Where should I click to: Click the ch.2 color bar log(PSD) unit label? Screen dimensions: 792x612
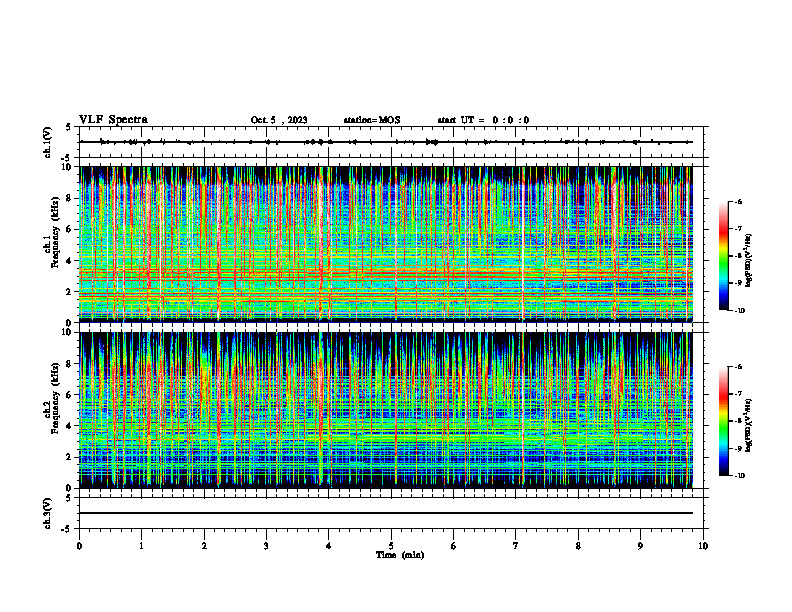[749, 425]
